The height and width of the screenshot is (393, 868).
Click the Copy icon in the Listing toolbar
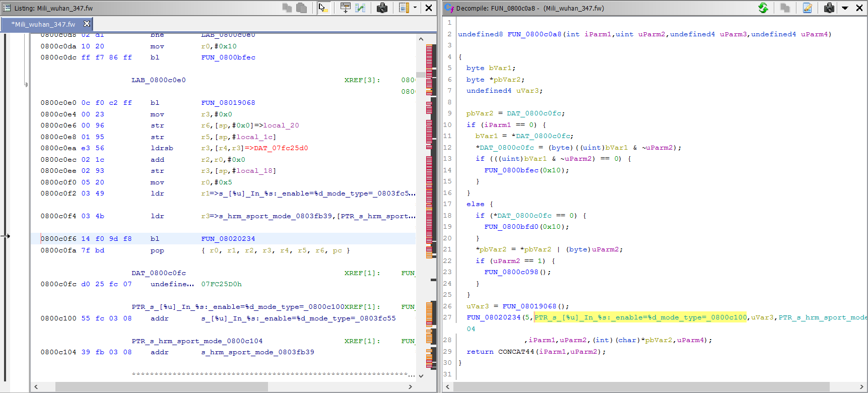pyautogui.click(x=287, y=8)
